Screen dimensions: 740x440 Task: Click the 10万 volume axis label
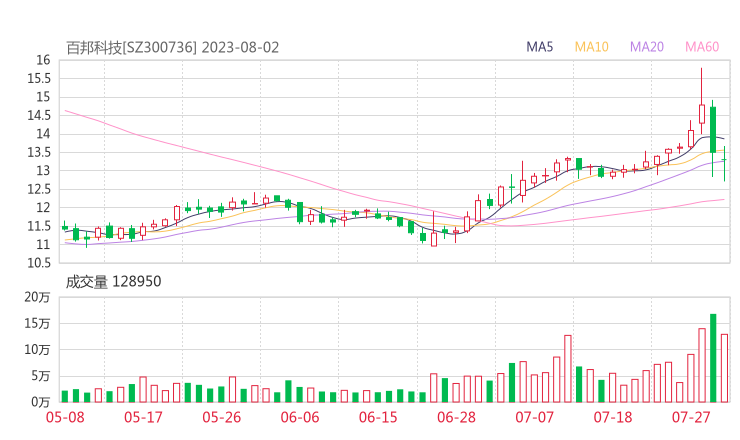[37, 350]
